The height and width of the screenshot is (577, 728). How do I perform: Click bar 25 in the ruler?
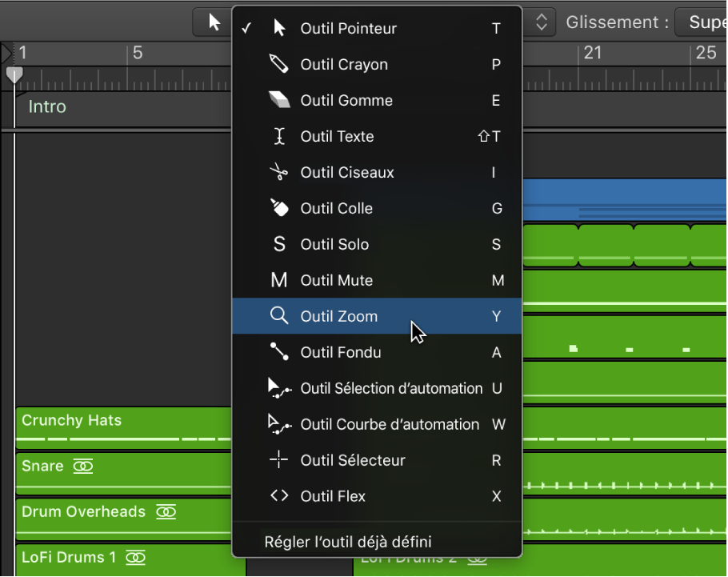pyautogui.click(x=706, y=53)
